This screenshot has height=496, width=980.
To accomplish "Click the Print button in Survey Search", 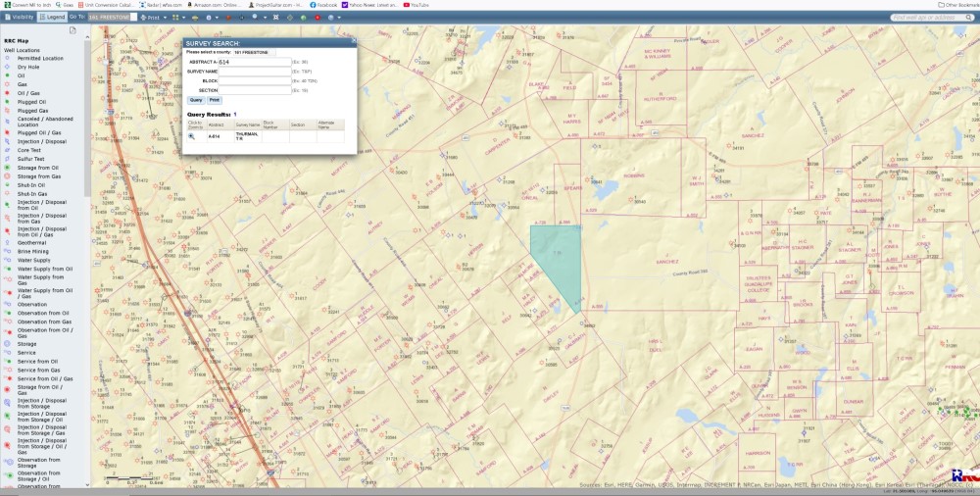I will coord(215,100).
